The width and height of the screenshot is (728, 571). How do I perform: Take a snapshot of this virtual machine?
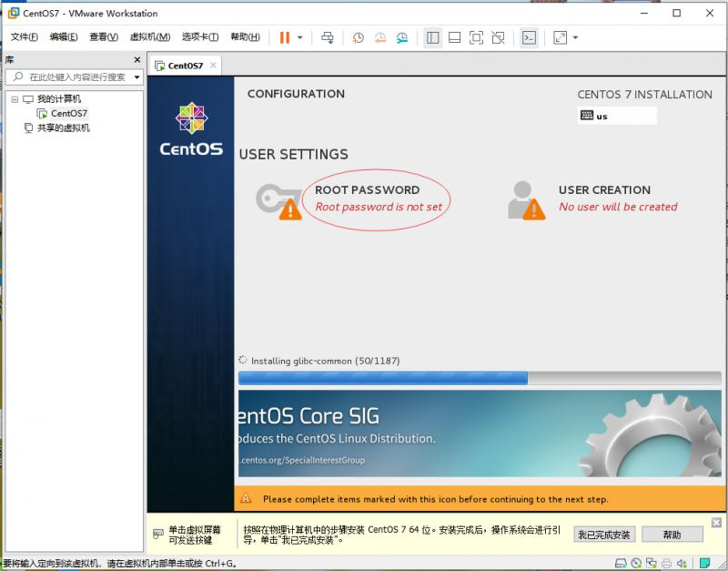tap(358, 37)
